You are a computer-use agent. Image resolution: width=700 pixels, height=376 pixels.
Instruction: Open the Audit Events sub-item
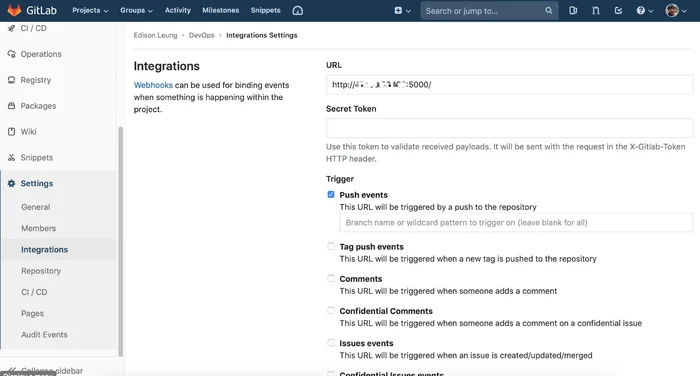pyautogui.click(x=44, y=334)
